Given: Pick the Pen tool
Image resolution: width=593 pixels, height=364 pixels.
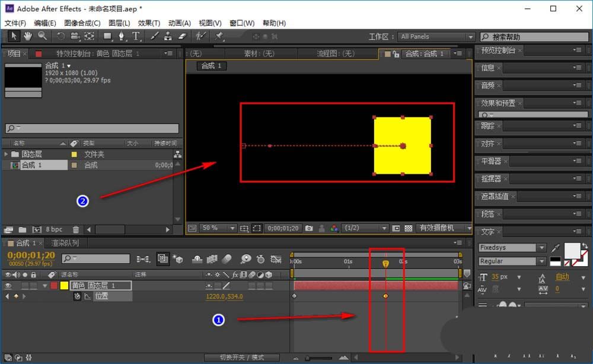Looking at the screenshot, I should pos(122,36).
